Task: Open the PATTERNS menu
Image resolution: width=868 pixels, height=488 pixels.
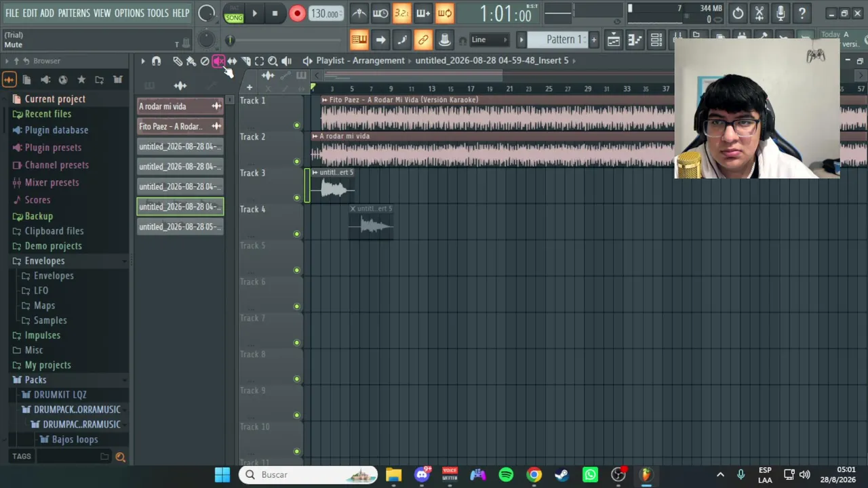Action: coord(74,13)
